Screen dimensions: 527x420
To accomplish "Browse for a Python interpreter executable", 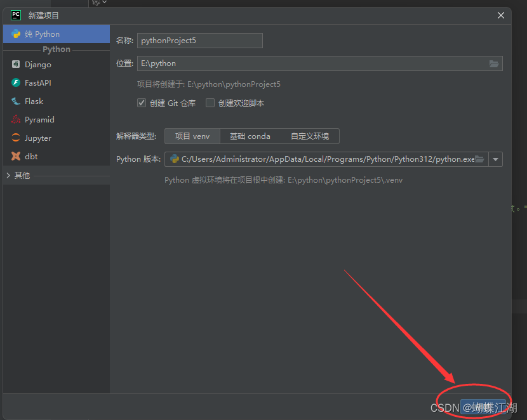I will [x=480, y=159].
